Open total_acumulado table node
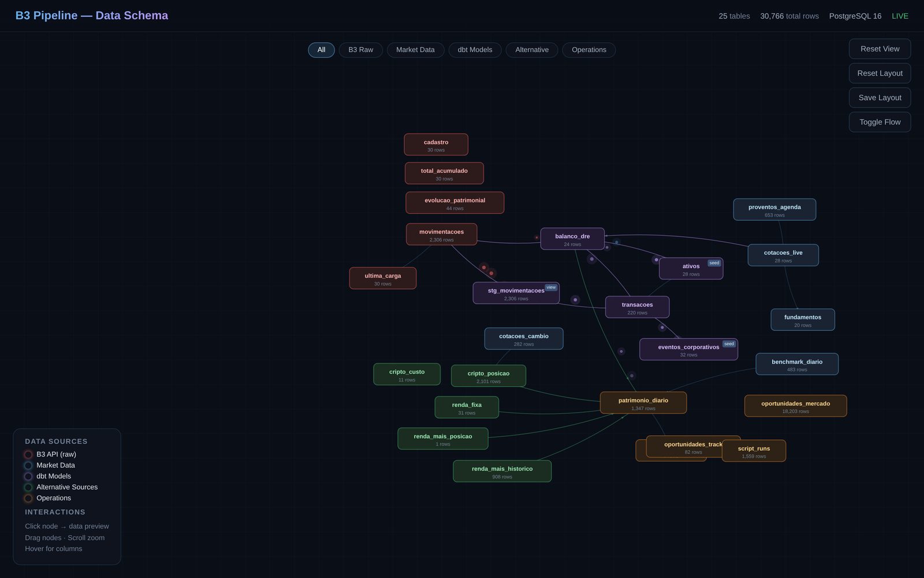Image resolution: width=924 pixels, height=578 pixels. coord(444,173)
